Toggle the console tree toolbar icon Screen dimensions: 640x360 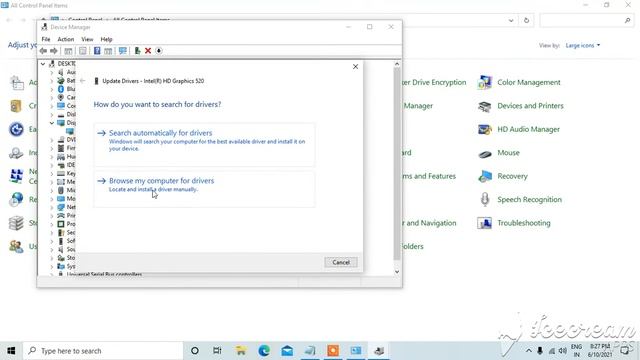pos(68,51)
